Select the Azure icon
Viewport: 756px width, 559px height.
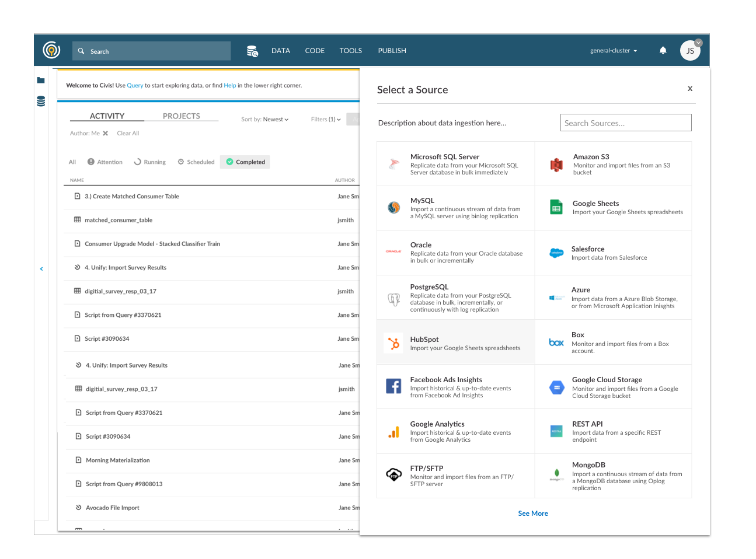556,298
